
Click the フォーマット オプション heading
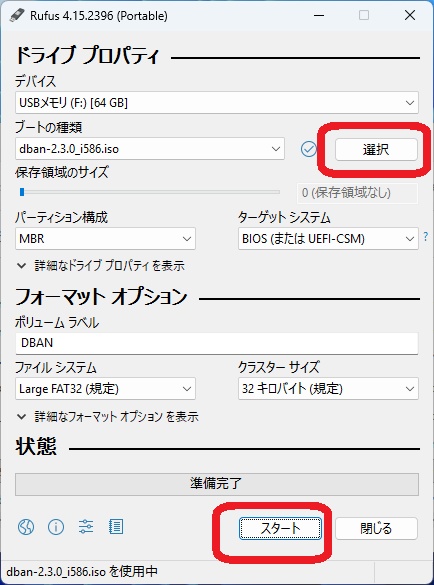tap(101, 297)
